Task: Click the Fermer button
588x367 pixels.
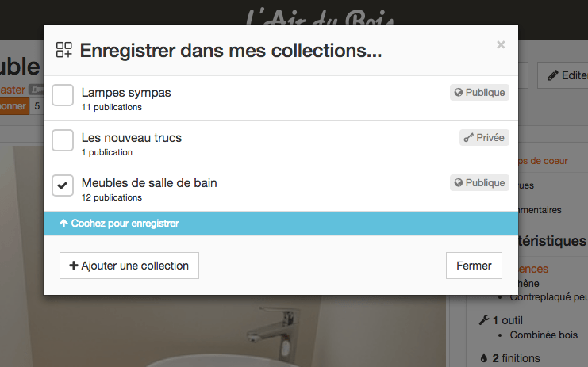Action: pos(474,266)
